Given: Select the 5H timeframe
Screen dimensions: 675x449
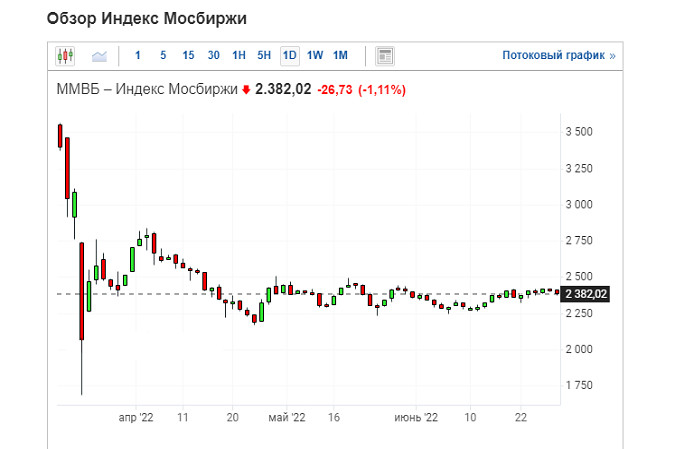Looking at the screenshot, I should click(x=264, y=55).
